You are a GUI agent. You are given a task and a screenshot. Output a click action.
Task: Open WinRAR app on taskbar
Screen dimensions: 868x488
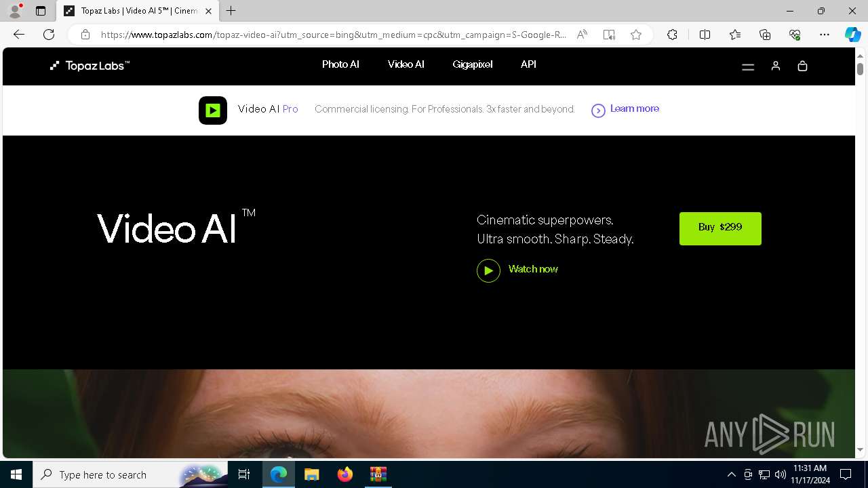click(x=378, y=474)
